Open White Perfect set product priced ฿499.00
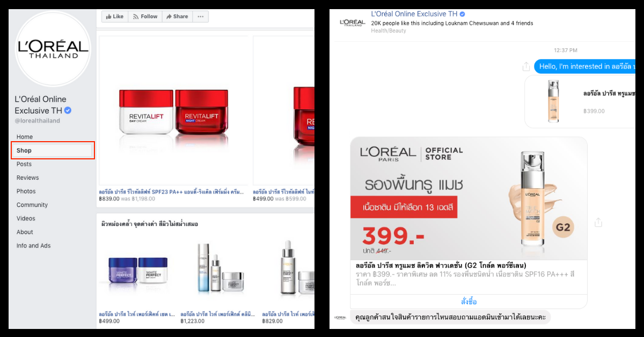This screenshot has height=337, width=644. (x=137, y=276)
